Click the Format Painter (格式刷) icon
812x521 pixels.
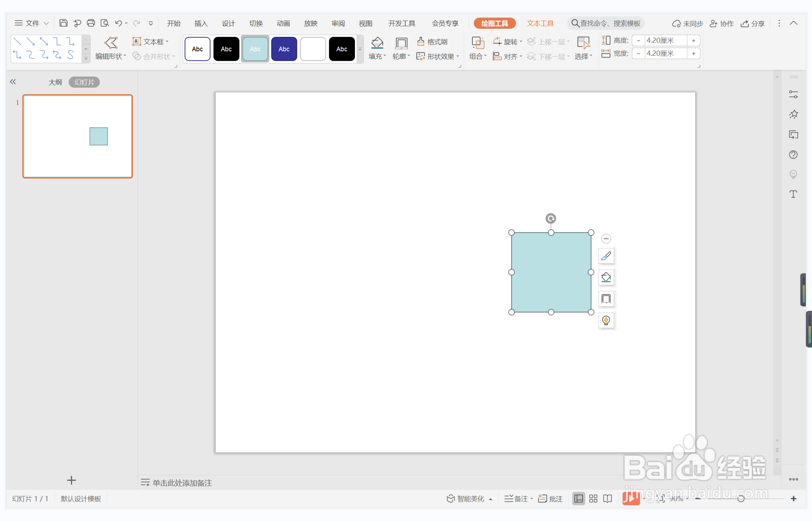420,42
